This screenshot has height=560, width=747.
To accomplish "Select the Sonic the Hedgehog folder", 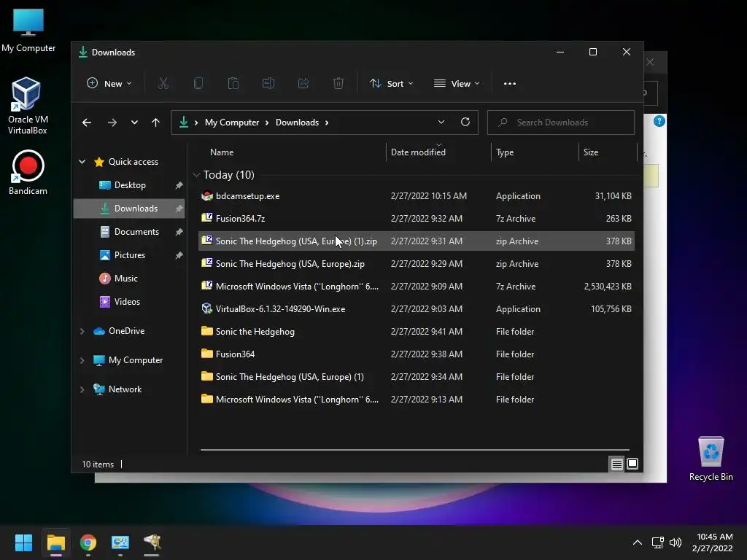I will 417,332.
